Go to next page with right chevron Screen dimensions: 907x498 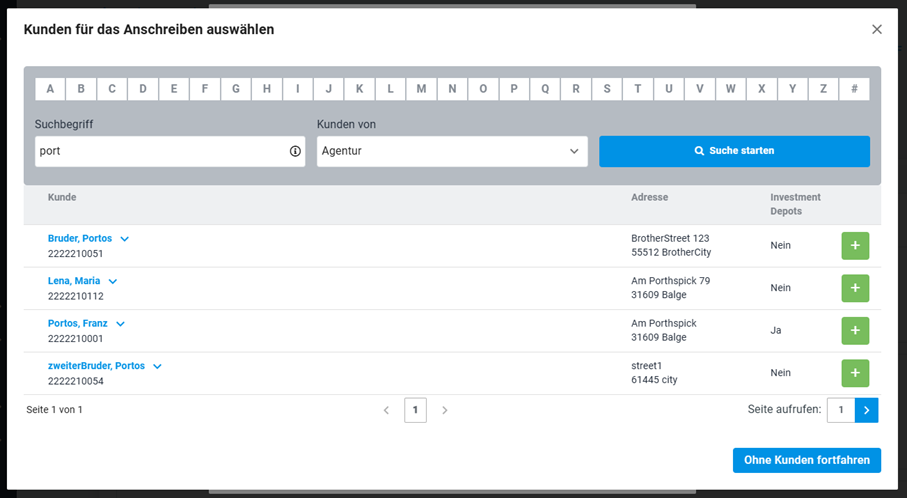click(444, 410)
